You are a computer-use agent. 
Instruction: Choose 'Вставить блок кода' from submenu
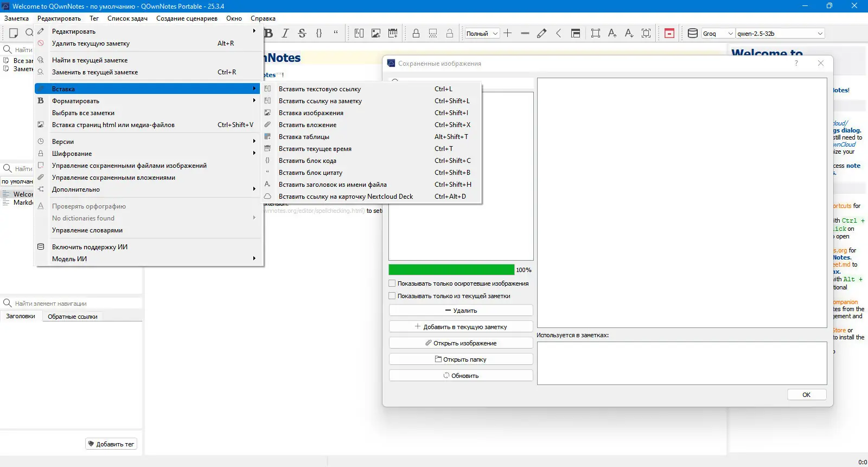(372, 161)
